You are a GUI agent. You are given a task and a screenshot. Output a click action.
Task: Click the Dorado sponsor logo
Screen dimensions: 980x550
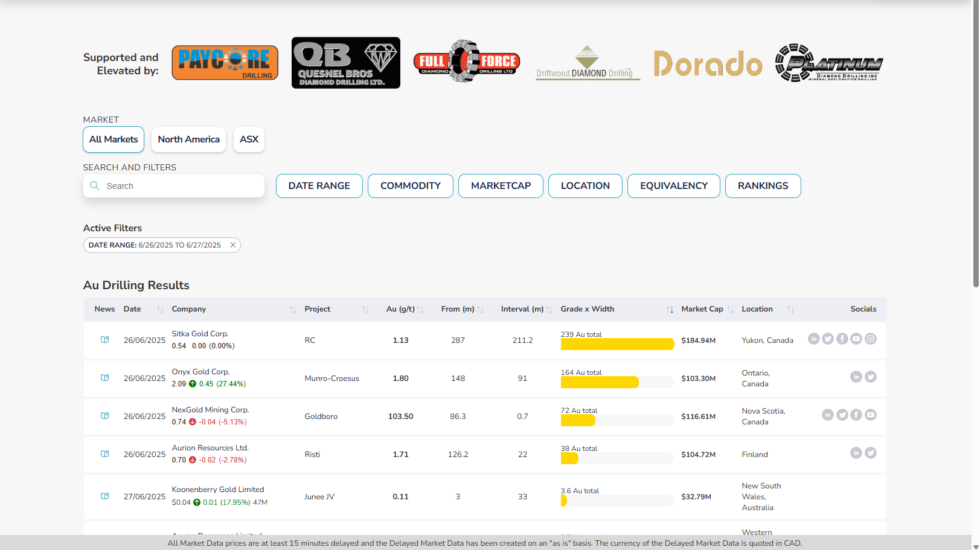tap(708, 63)
